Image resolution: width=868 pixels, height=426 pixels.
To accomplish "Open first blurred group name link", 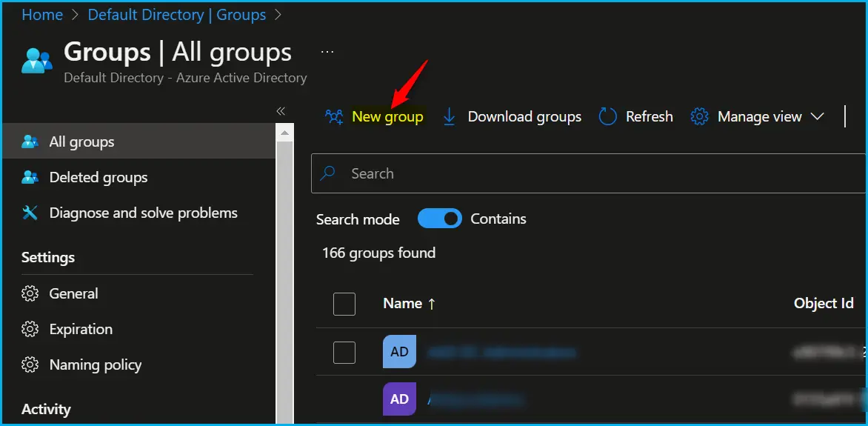I will [x=501, y=353].
